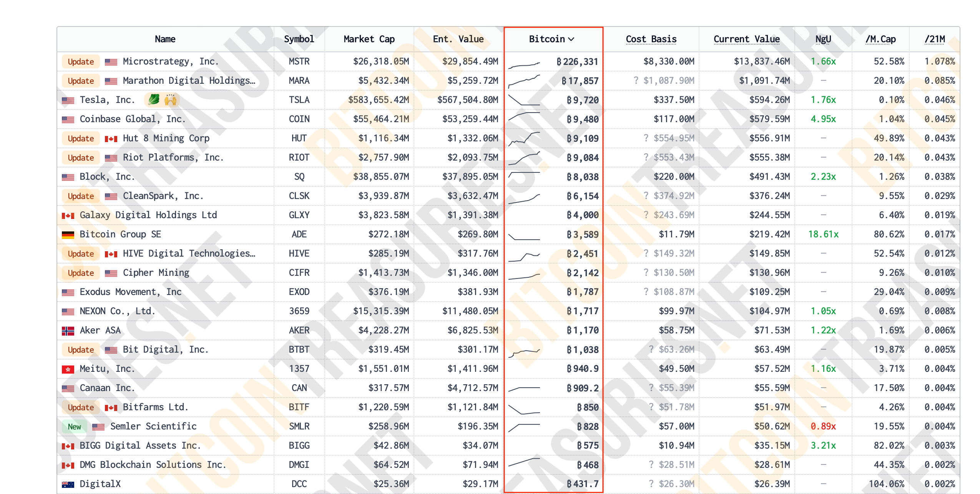Click the Name column header

(x=165, y=39)
